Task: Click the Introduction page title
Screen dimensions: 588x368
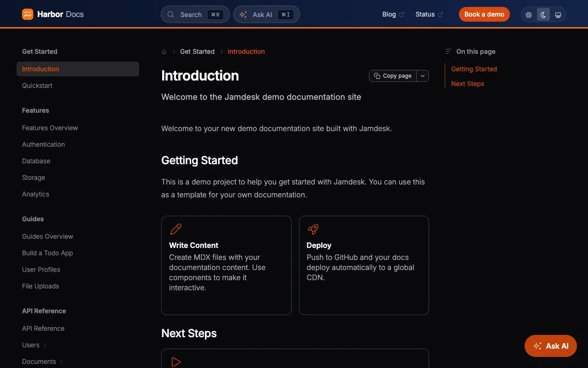Action: pyautogui.click(x=200, y=76)
